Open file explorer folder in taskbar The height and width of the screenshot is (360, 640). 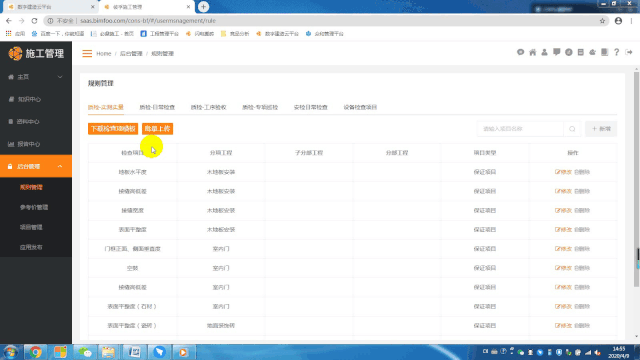tap(108, 352)
